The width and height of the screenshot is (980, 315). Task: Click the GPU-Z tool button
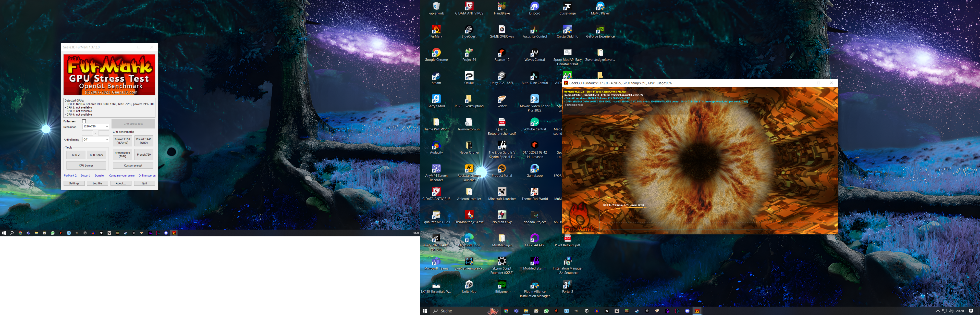click(76, 155)
